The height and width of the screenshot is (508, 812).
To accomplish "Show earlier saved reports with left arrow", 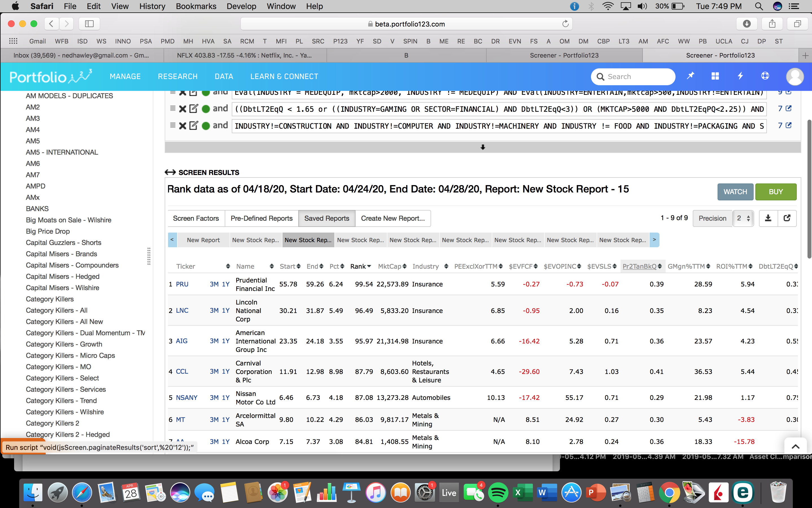I will [172, 240].
